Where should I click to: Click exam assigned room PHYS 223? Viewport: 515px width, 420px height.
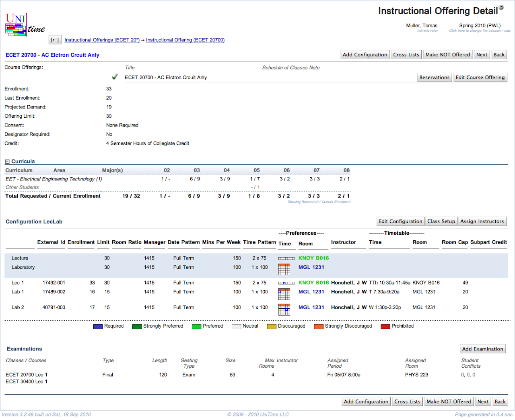pos(416,375)
